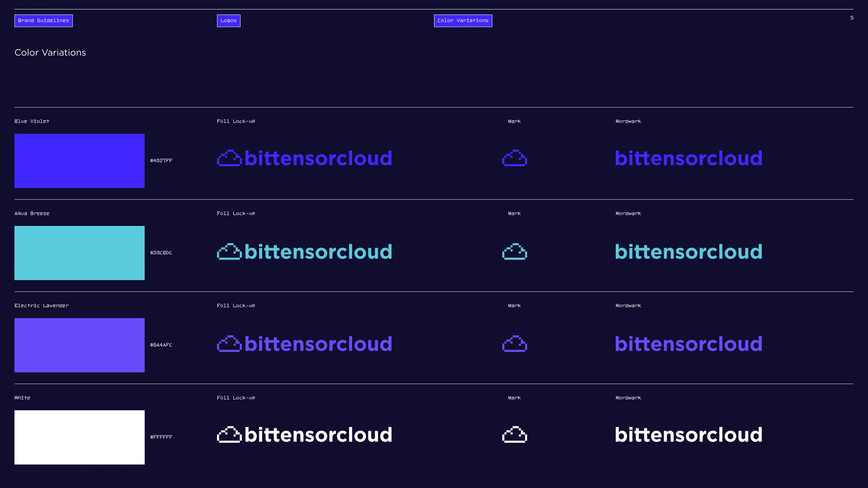Click the White color name label
868x488 pixels.
(22, 398)
